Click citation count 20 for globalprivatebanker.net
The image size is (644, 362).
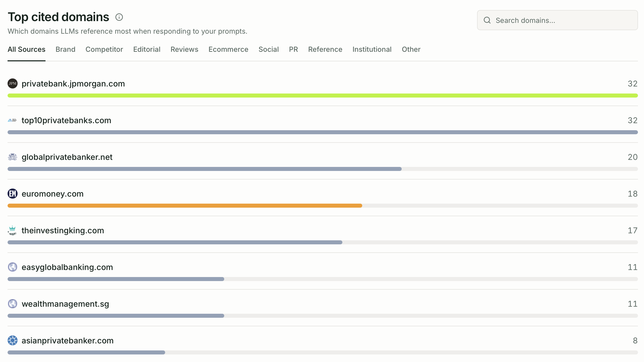tap(632, 157)
